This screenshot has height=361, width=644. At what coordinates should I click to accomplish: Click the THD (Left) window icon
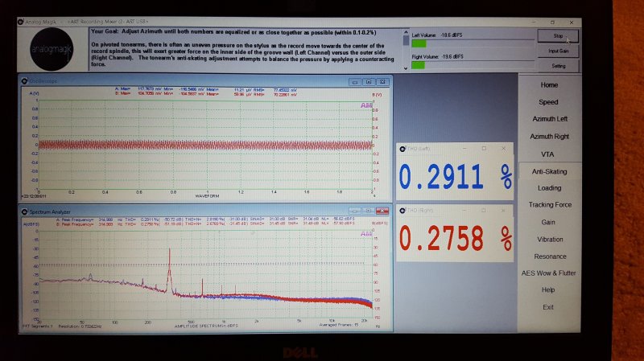(402, 149)
